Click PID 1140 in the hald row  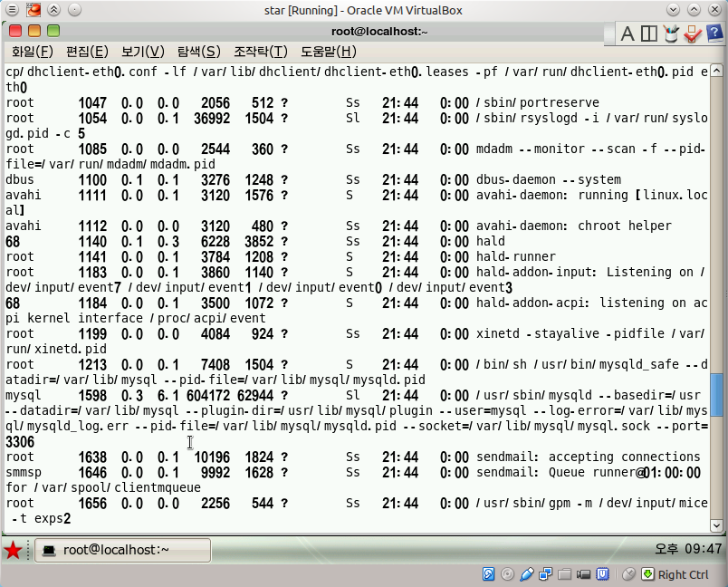pos(92,242)
